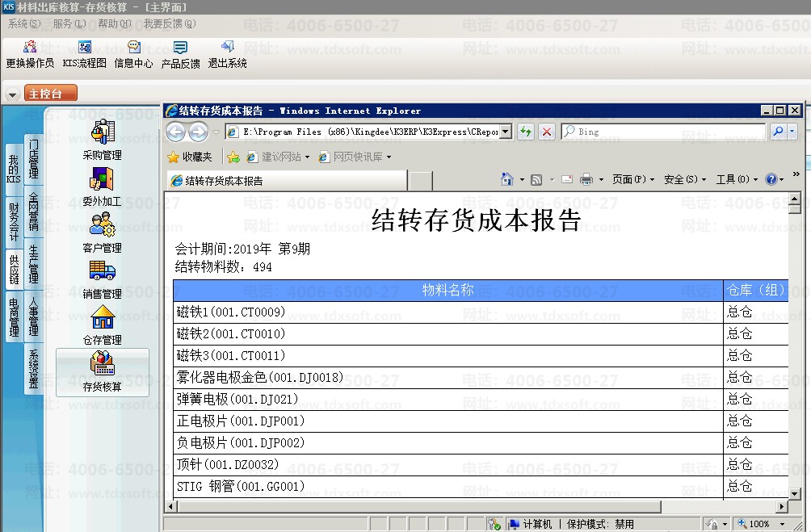Click the 退出系统 exit icon
Screen dimensions: 811x532
(227, 54)
